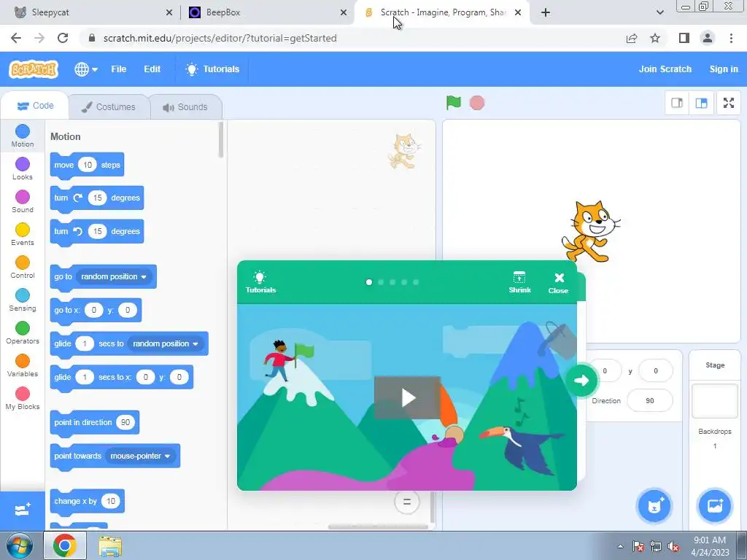Switch to the Costumes tab
The image size is (747, 560).
pyautogui.click(x=109, y=106)
